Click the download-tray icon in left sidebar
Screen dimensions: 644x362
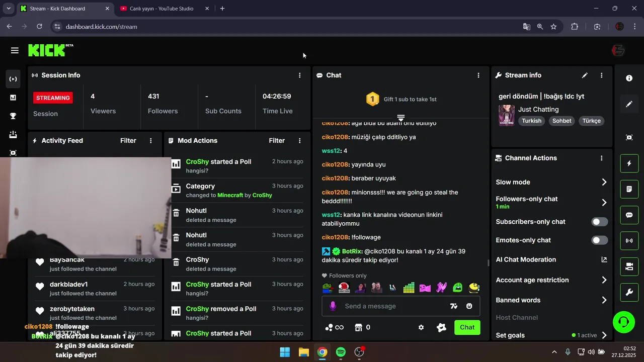point(14,134)
